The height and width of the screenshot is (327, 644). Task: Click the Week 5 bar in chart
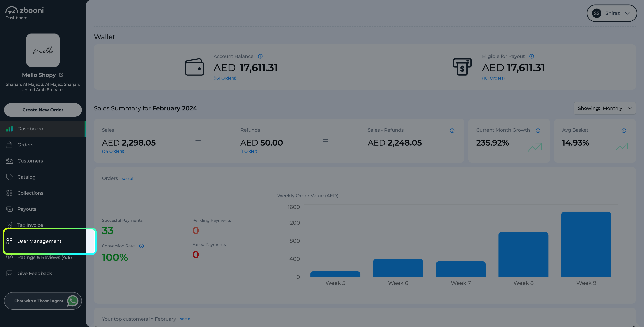coord(335,274)
